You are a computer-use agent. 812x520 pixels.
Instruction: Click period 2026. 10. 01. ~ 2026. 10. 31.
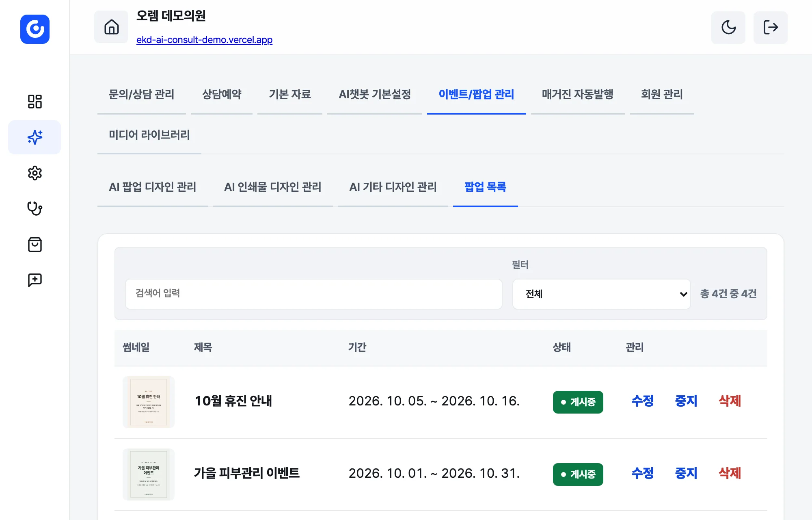coord(434,473)
